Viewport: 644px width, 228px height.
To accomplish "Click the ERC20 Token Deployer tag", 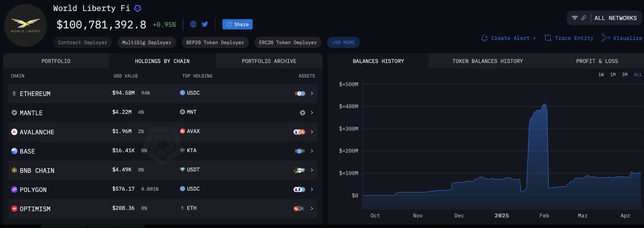I will 288,42.
